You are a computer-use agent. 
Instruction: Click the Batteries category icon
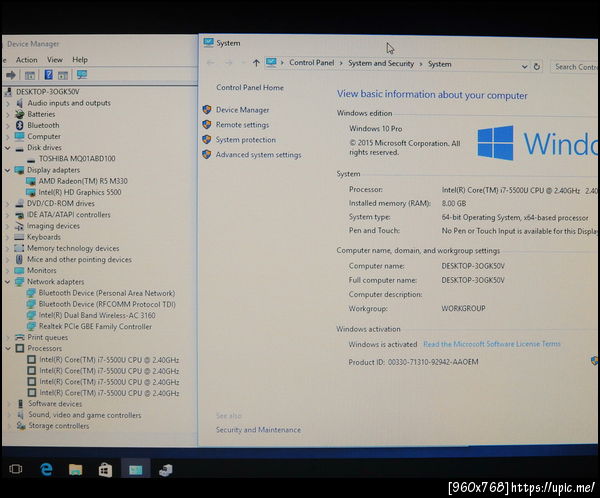click(x=20, y=114)
